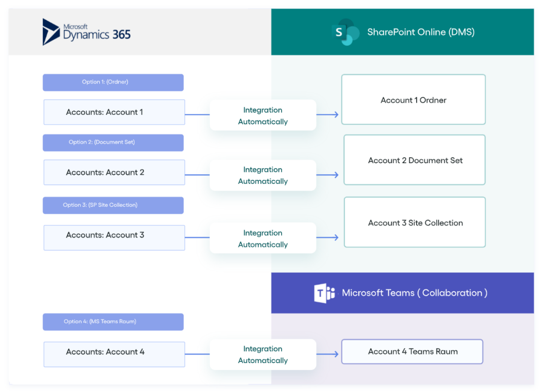This screenshot has height=392, width=541.
Task: Expand the Account 4 Integration Automatically box
Action: [263, 354]
